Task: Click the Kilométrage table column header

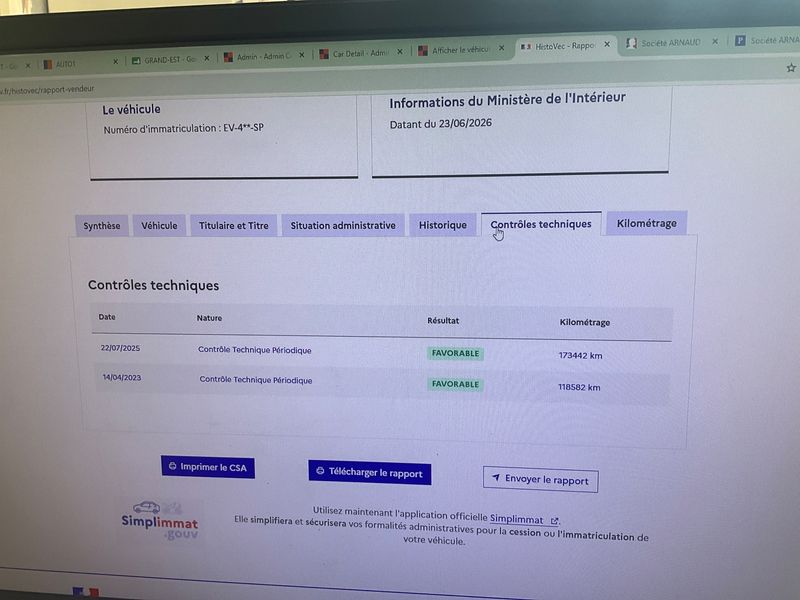Action: [x=585, y=322]
